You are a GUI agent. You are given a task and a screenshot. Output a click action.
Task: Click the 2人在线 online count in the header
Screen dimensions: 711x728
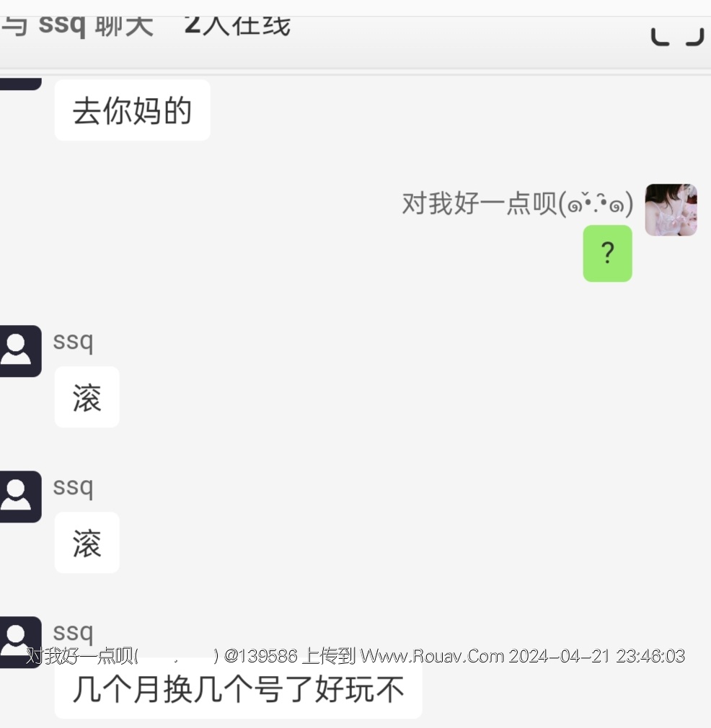pos(237,27)
